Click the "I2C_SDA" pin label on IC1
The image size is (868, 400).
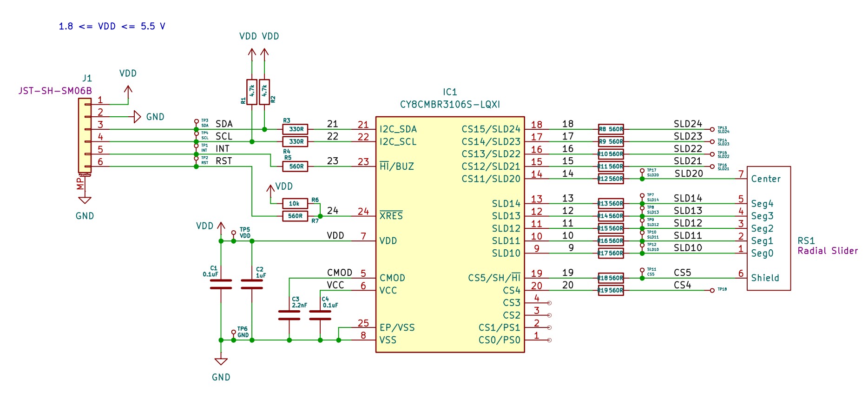tap(398, 129)
